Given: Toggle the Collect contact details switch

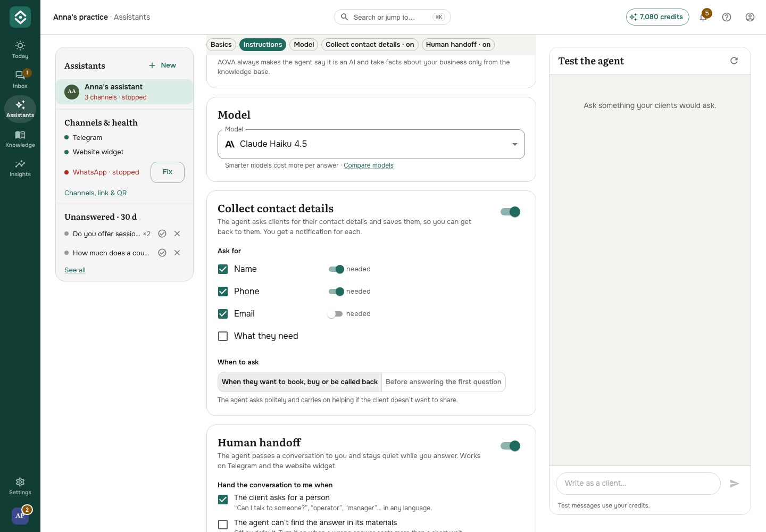Looking at the screenshot, I should pyautogui.click(x=511, y=212).
